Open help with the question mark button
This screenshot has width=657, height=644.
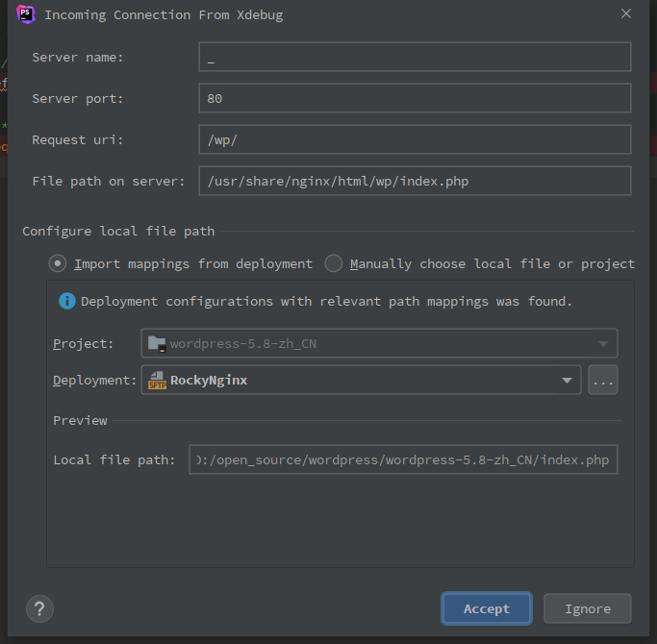pos(39,608)
